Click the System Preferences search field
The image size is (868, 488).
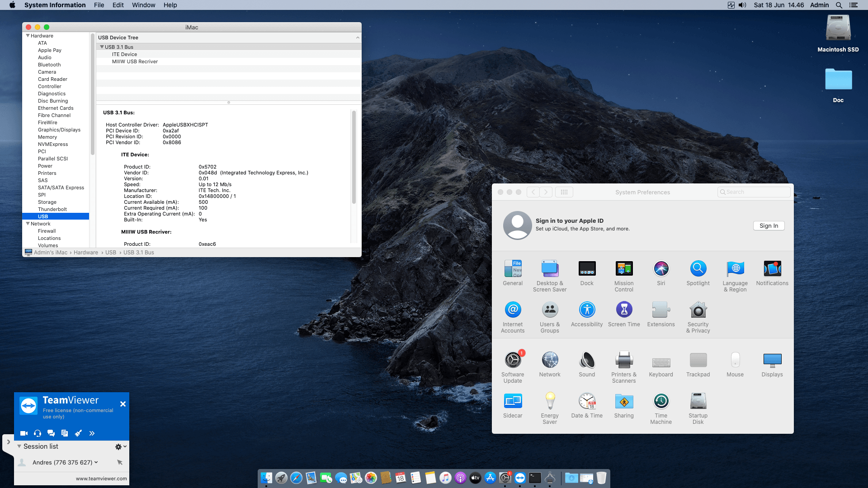[753, 192]
